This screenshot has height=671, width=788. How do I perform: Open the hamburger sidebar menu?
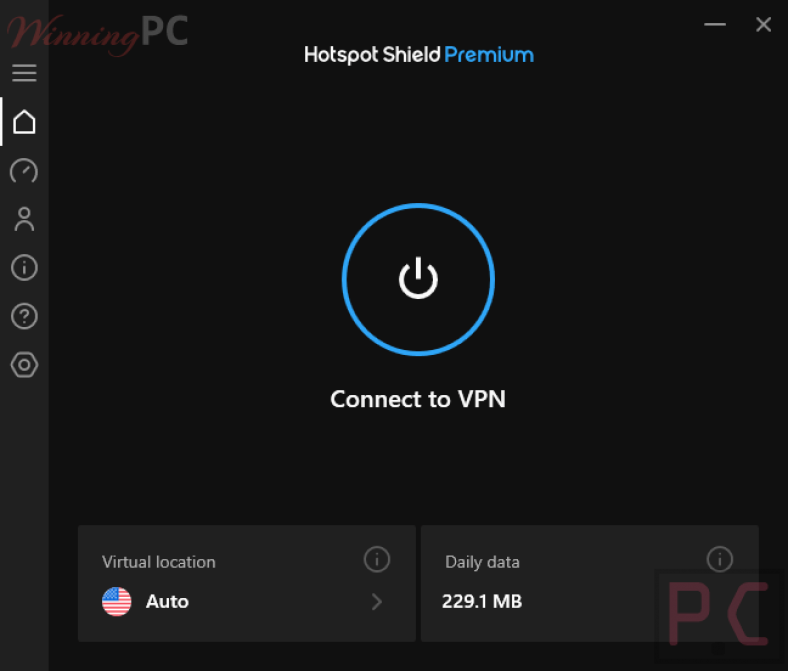pos(24,73)
